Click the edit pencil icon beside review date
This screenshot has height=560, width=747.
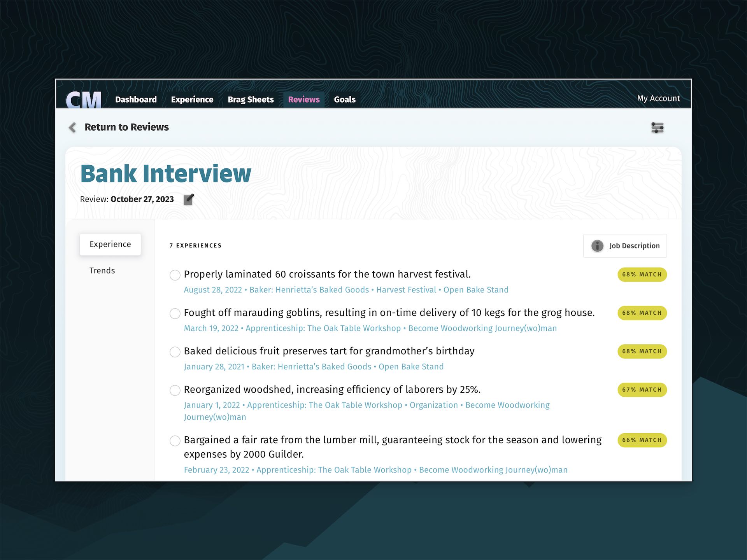tap(189, 199)
